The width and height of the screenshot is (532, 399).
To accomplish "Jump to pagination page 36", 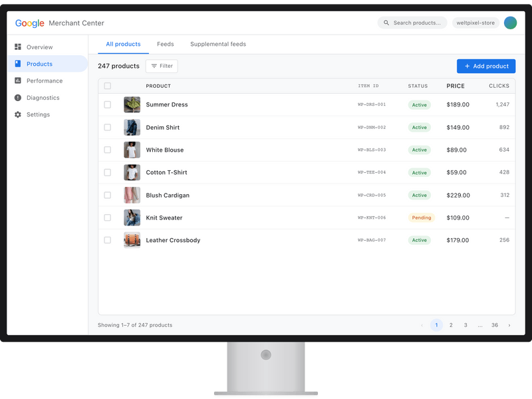I will (x=495, y=325).
